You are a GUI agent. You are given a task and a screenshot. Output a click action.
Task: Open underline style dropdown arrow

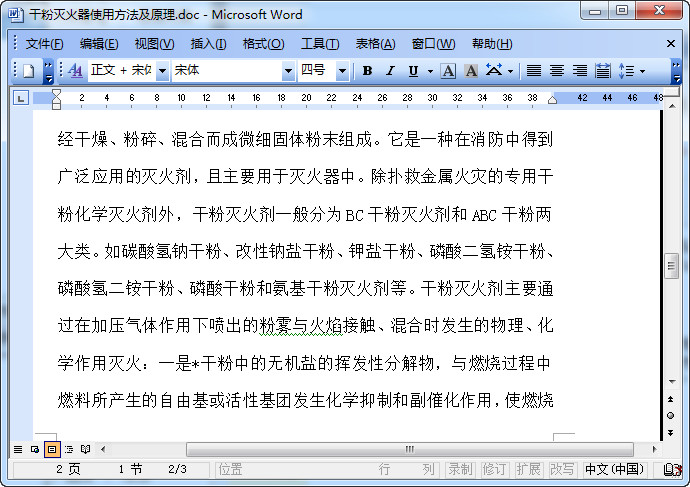pos(430,71)
